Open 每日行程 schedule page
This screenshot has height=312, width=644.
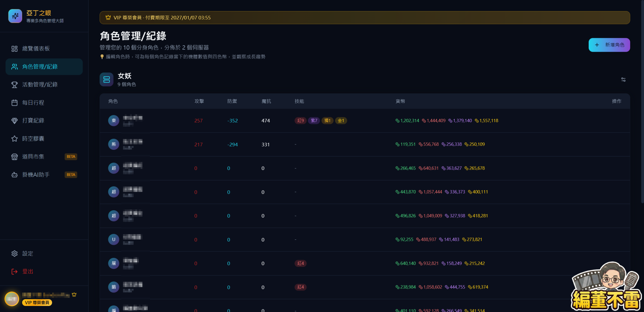44,102
